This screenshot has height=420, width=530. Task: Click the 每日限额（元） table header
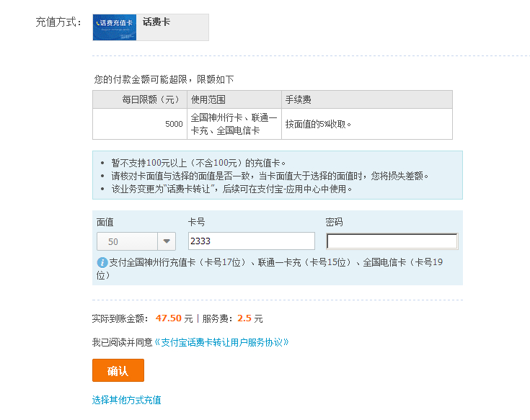(140, 99)
